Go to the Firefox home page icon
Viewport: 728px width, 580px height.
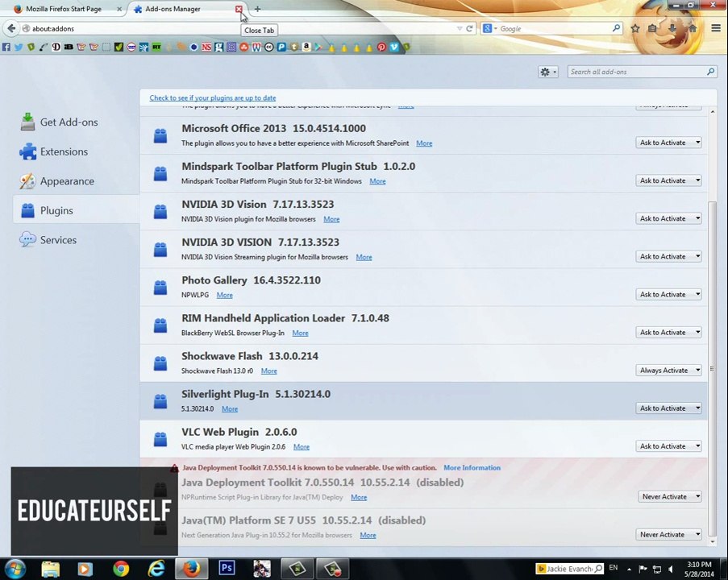693,28
